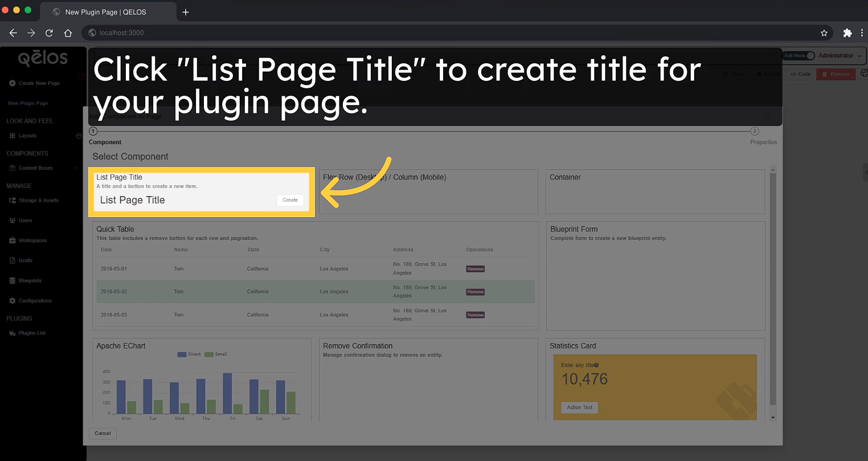Select the Drafts icon in the sidebar
868x461 pixels.
pos(12,260)
